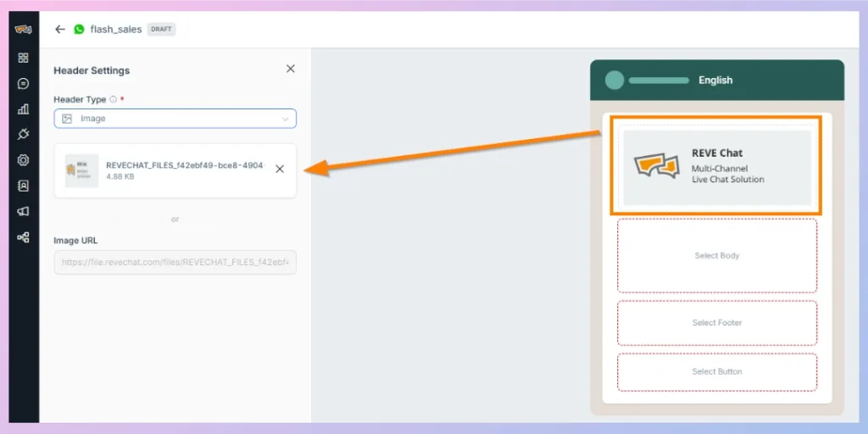This screenshot has width=868, height=434.
Task: Click the uploaded file thumbnail
Action: [x=81, y=170]
